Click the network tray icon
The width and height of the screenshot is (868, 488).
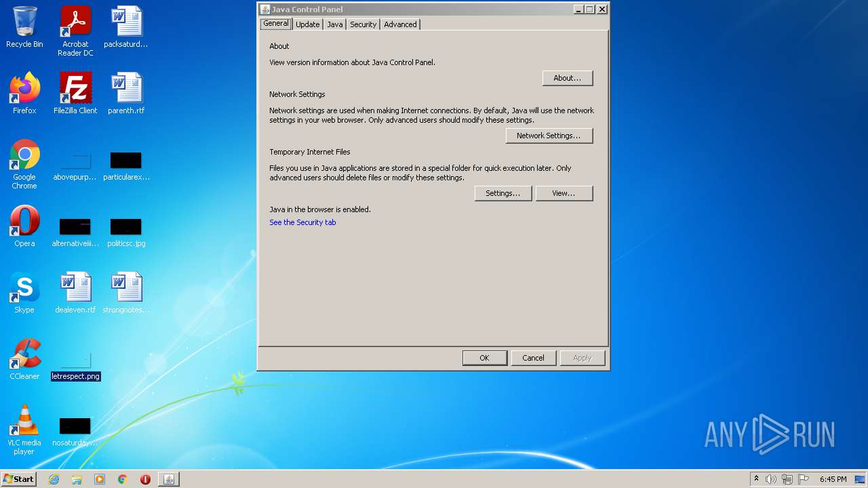click(x=787, y=479)
